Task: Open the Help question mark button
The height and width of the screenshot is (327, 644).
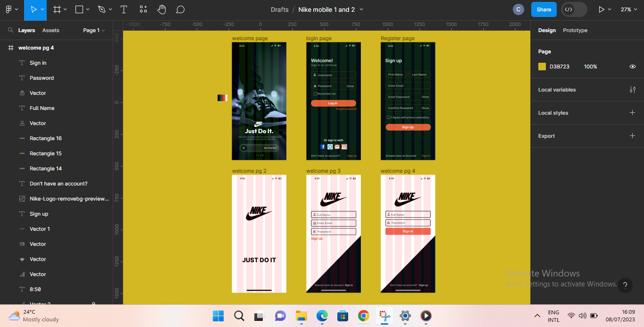Action: pyautogui.click(x=625, y=285)
